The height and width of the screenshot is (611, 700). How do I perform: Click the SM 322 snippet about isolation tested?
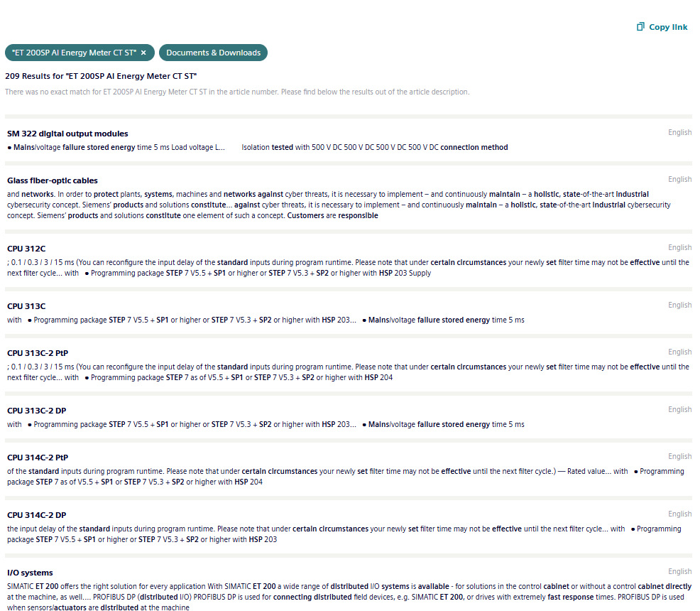point(258,147)
